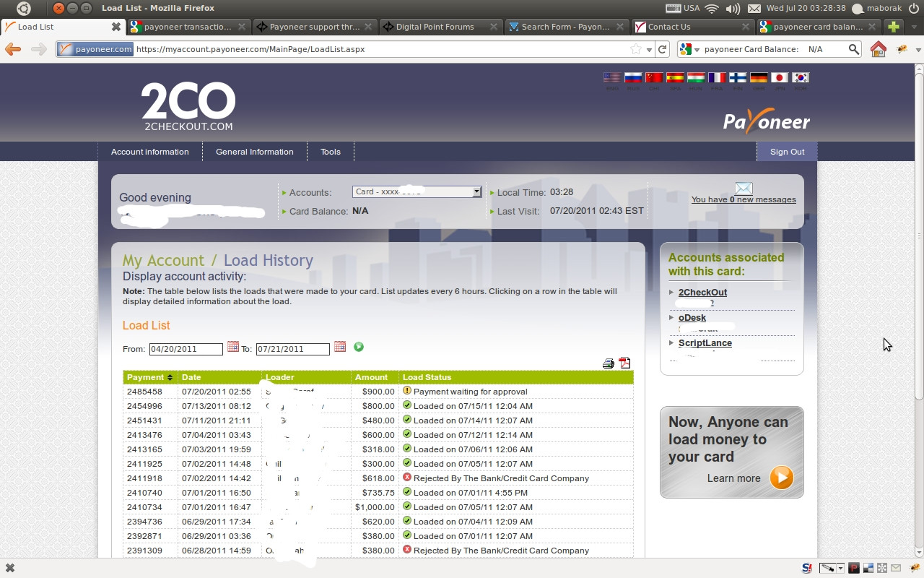Sort the table by Payment column arrows
Image resolution: width=924 pixels, height=578 pixels.
pos(170,377)
